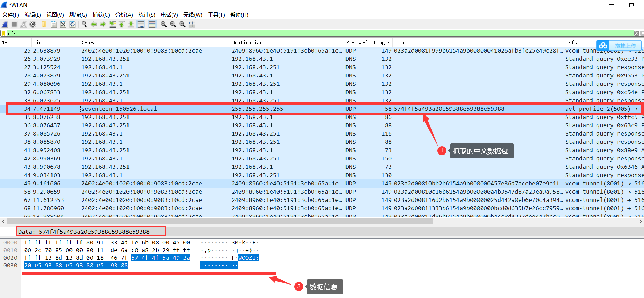Reset text to normal size
This screenshot has height=298, width=644.
[x=182, y=24]
